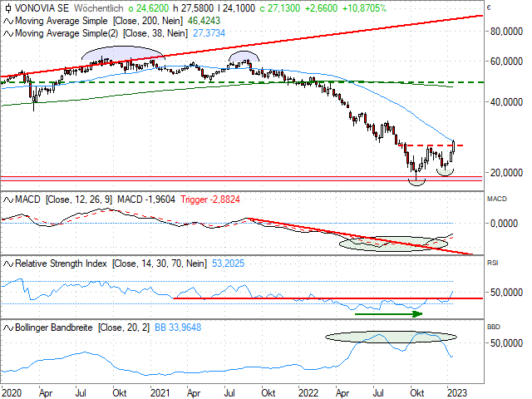Click the 80,0000 price axis label
Viewport: 532px width, 399px height.
[x=506, y=32]
